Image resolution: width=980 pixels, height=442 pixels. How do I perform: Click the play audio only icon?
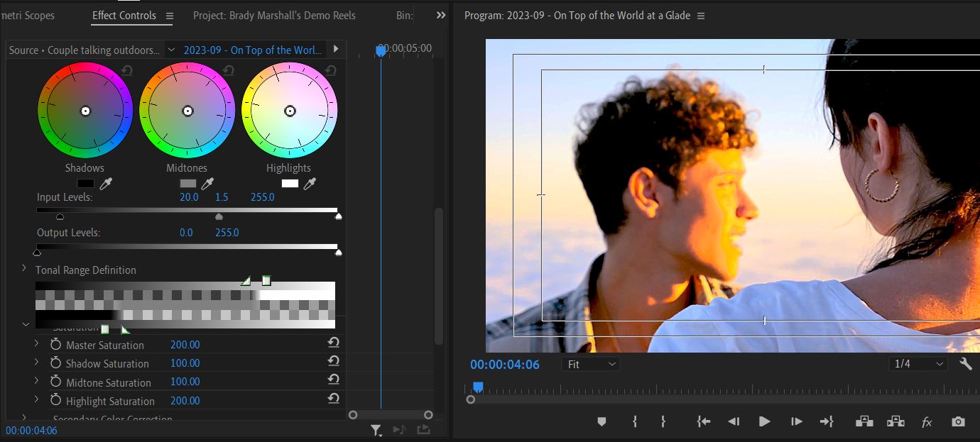tap(399, 429)
